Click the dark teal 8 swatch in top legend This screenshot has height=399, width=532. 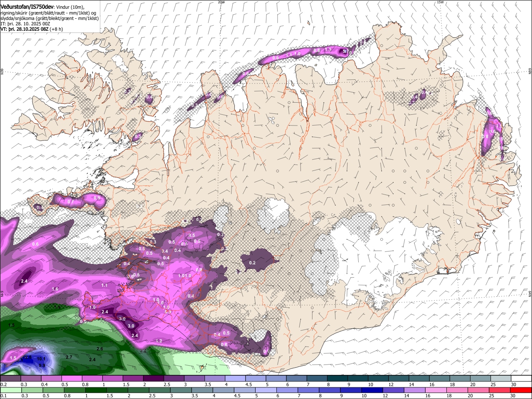pyautogui.click(x=337, y=379)
